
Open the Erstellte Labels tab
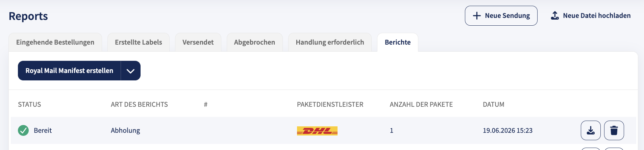tap(139, 42)
